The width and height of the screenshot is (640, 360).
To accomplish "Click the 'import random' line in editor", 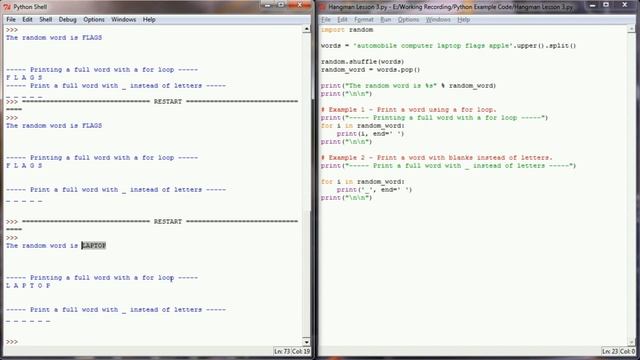I will (x=347, y=30).
